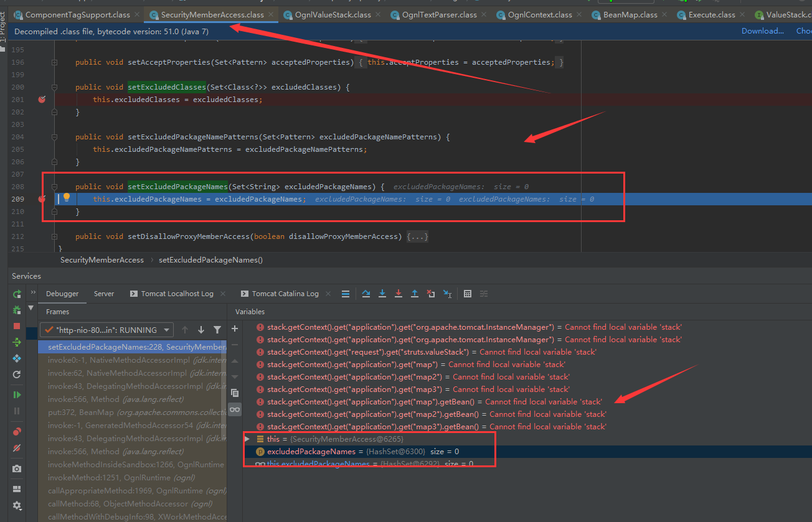Resume program with green play icon
Image resolution: width=812 pixels, height=522 pixels.
click(x=17, y=394)
